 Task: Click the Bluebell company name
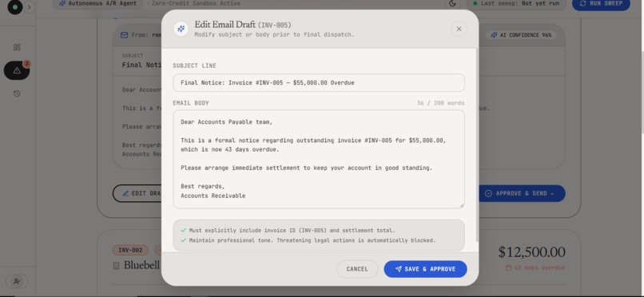(141, 265)
